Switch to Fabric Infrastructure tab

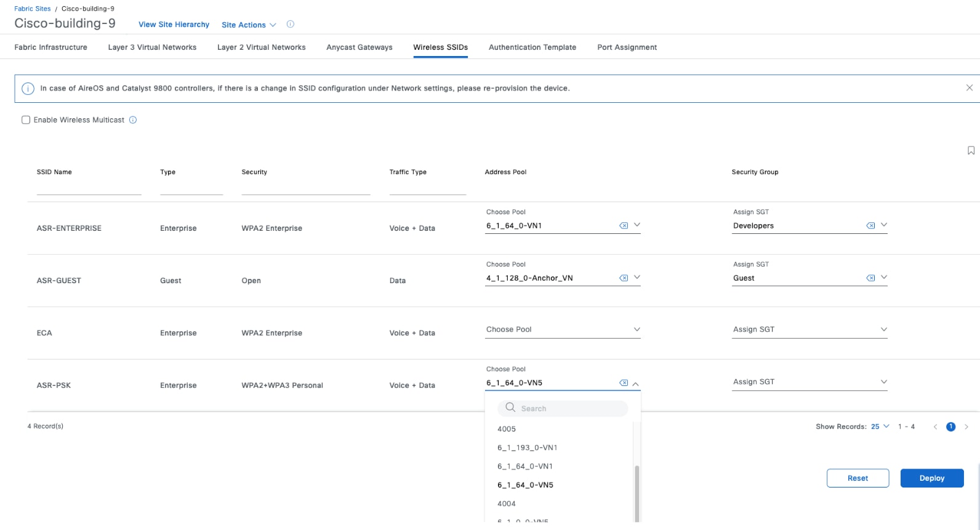point(51,47)
